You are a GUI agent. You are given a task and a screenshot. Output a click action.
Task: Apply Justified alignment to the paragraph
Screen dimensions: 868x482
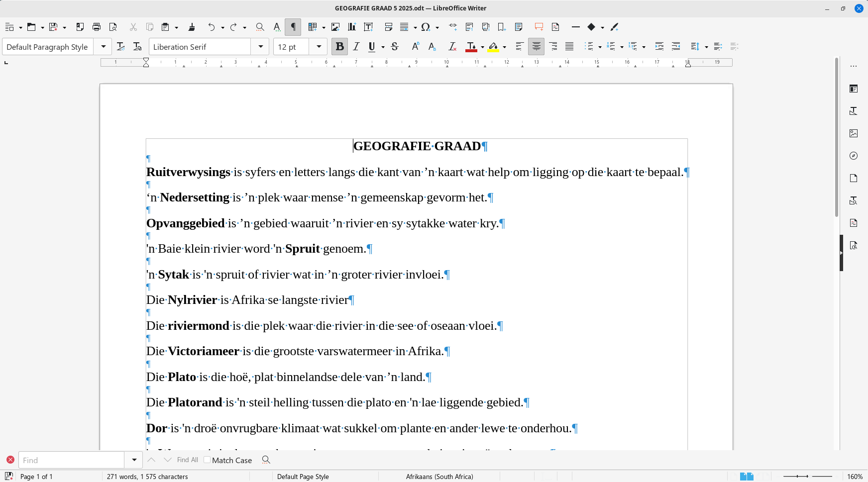[569, 47]
